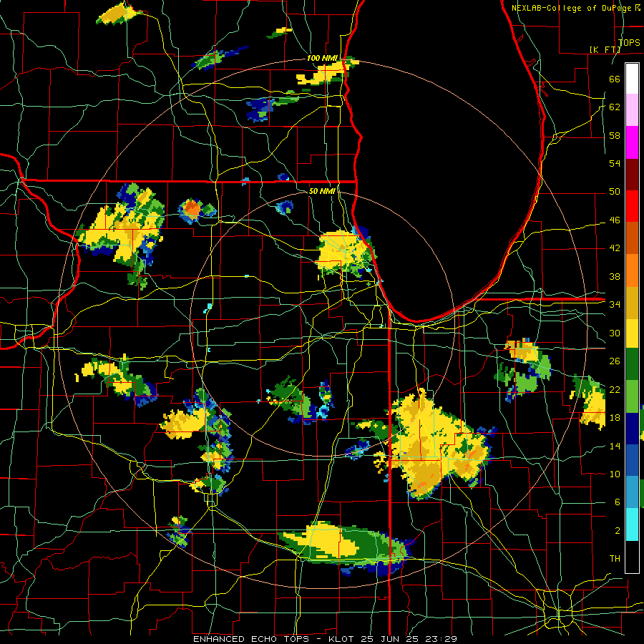Click the 26 legend value

pos(615,361)
